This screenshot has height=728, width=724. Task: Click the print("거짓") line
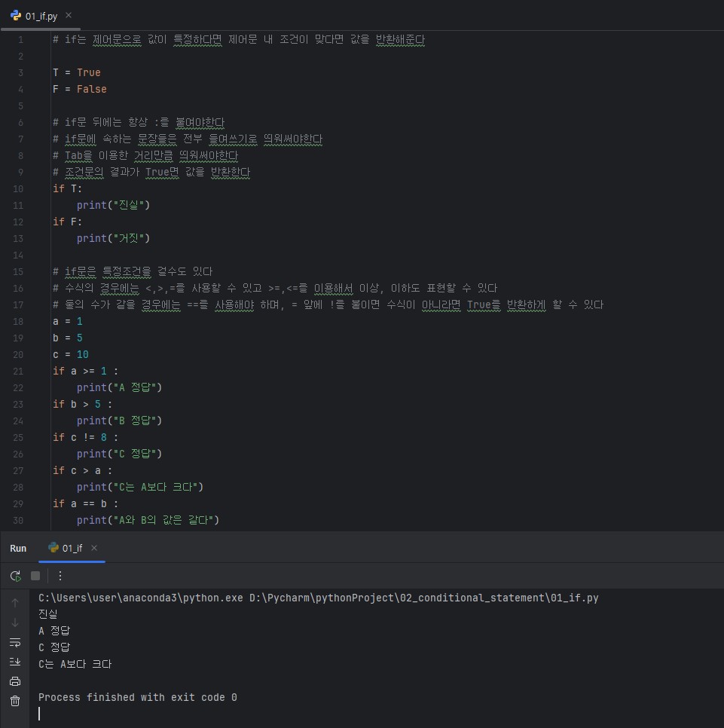click(x=113, y=238)
